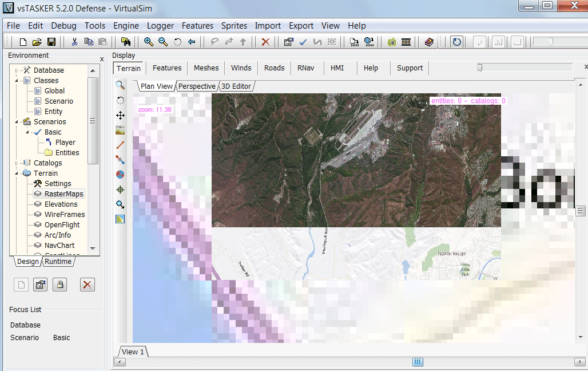588x371 pixels.
Task: Switch to the Runtime tab
Action: tap(58, 262)
